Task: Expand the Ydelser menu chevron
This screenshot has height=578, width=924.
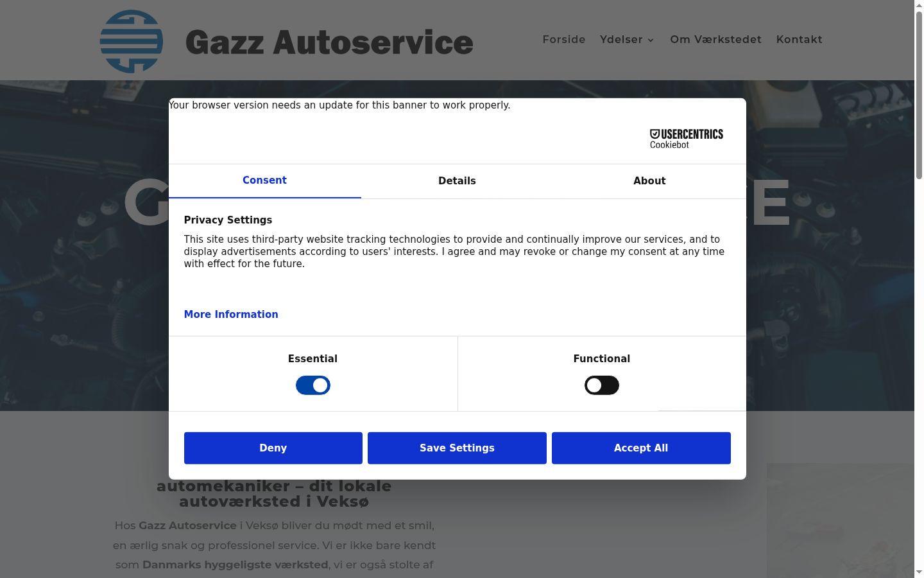Action: click(x=651, y=40)
